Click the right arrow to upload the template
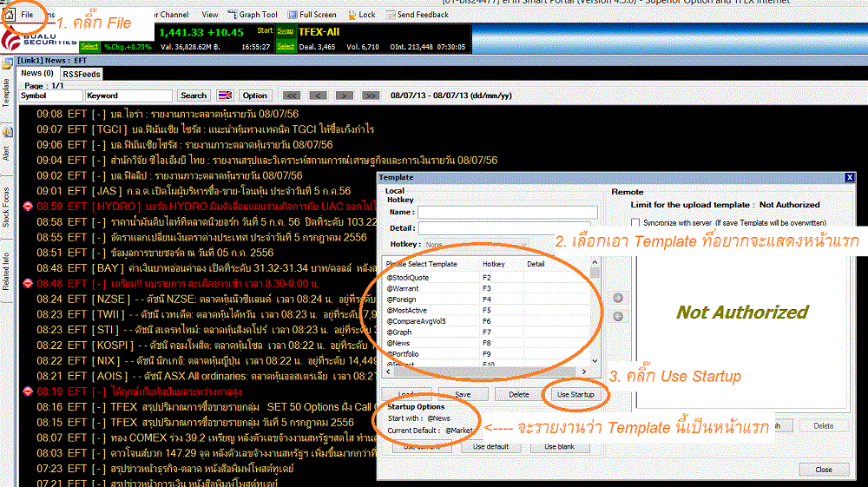This screenshot has height=487, width=868. pyautogui.click(x=618, y=298)
